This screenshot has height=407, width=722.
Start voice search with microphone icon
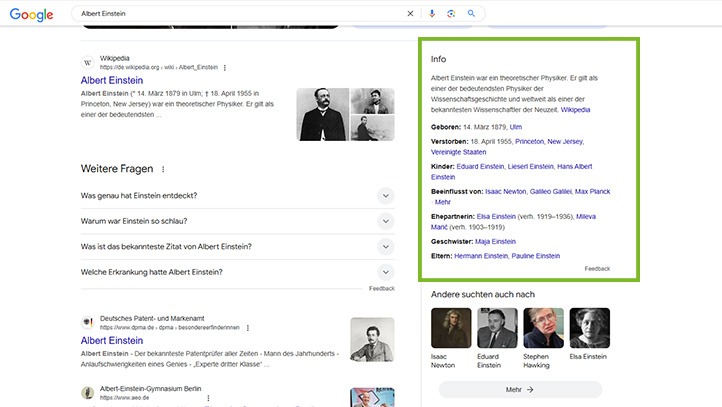(x=431, y=14)
